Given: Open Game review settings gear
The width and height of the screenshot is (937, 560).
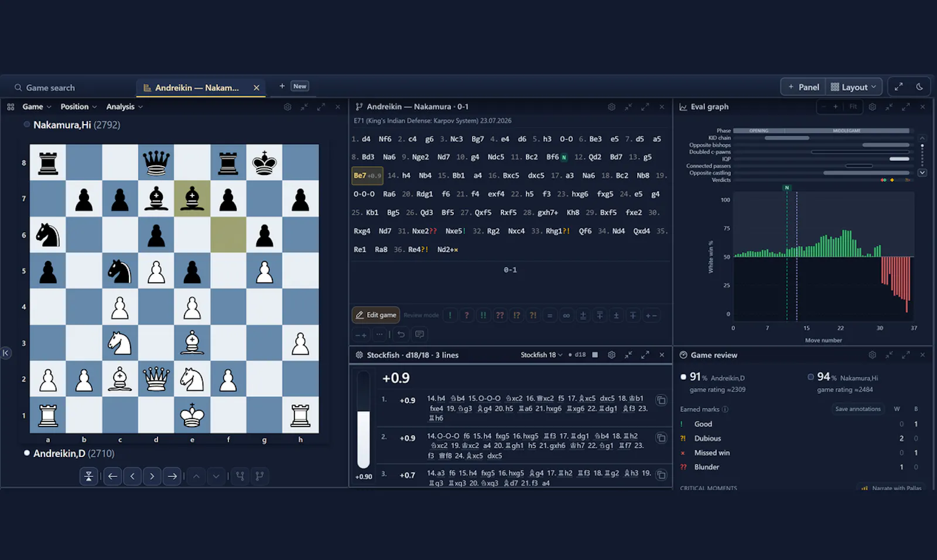Looking at the screenshot, I should coord(872,355).
